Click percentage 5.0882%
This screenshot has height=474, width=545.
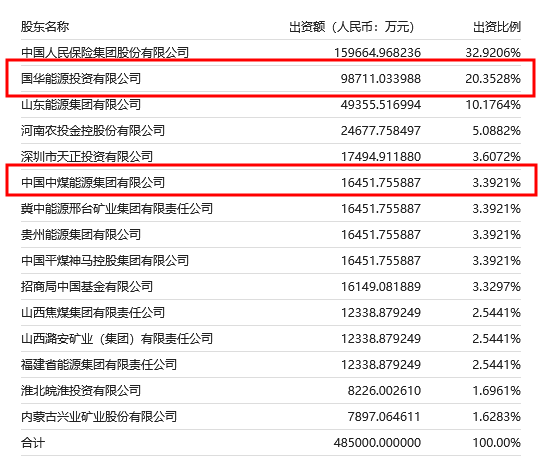(x=496, y=131)
